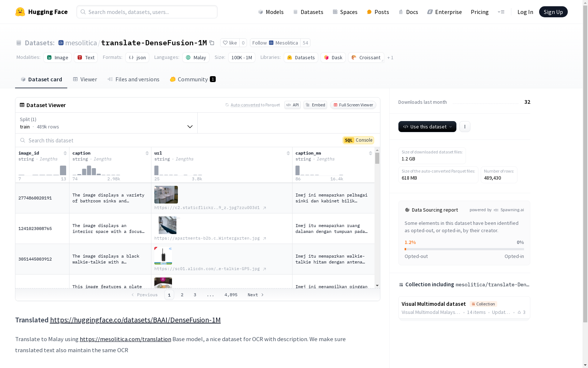Go to Models in the top navigation
588x368 pixels.
271,12
